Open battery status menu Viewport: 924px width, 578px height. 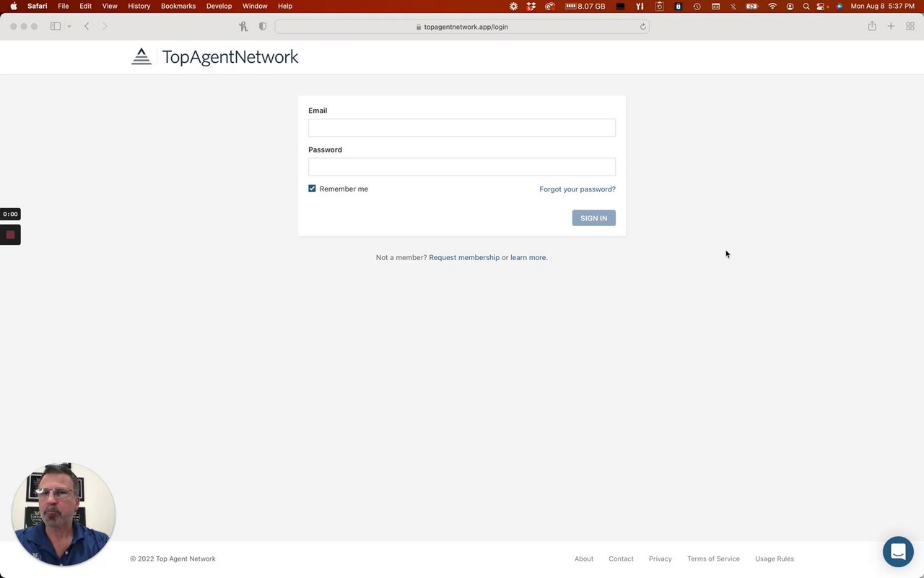(752, 6)
